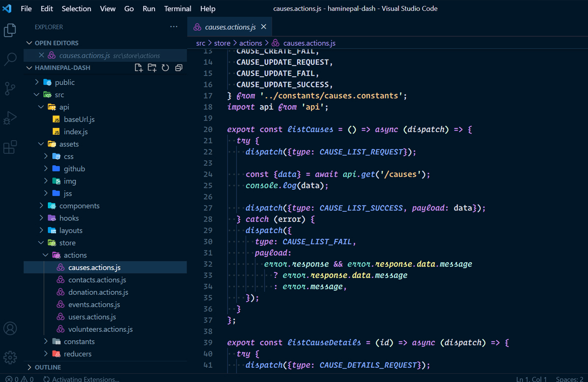Open users.actions.js in the file tree
Image resolution: width=588 pixels, height=382 pixels.
tap(92, 317)
